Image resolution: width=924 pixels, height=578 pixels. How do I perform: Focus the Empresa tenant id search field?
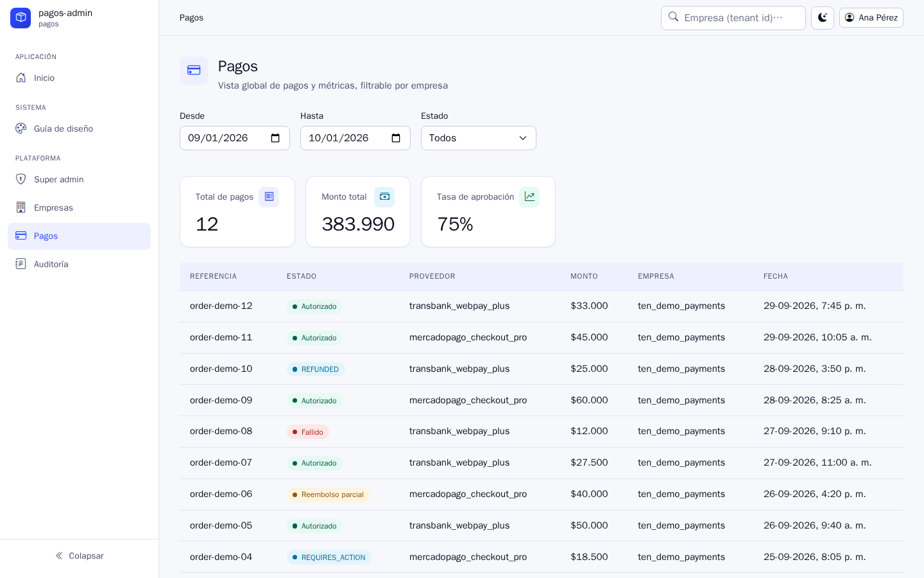[733, 18]
